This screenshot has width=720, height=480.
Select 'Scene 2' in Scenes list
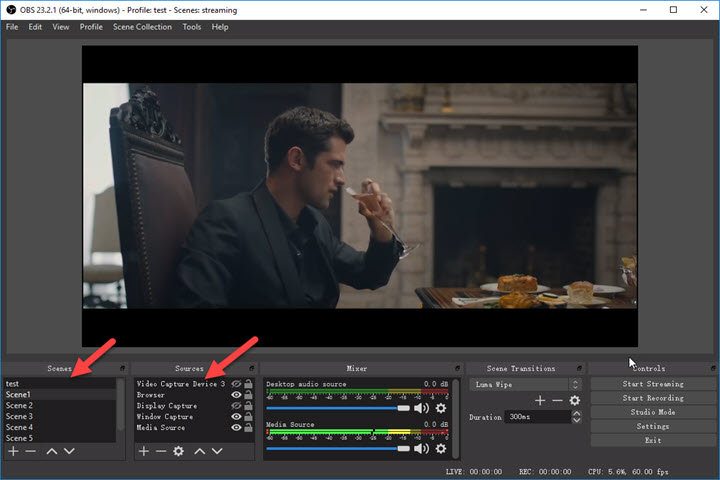pyautogui.click(x=60, y=406)
